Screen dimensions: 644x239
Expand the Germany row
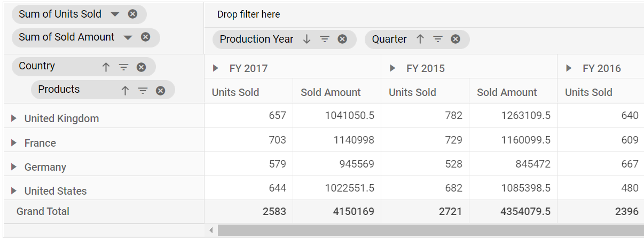14,167
